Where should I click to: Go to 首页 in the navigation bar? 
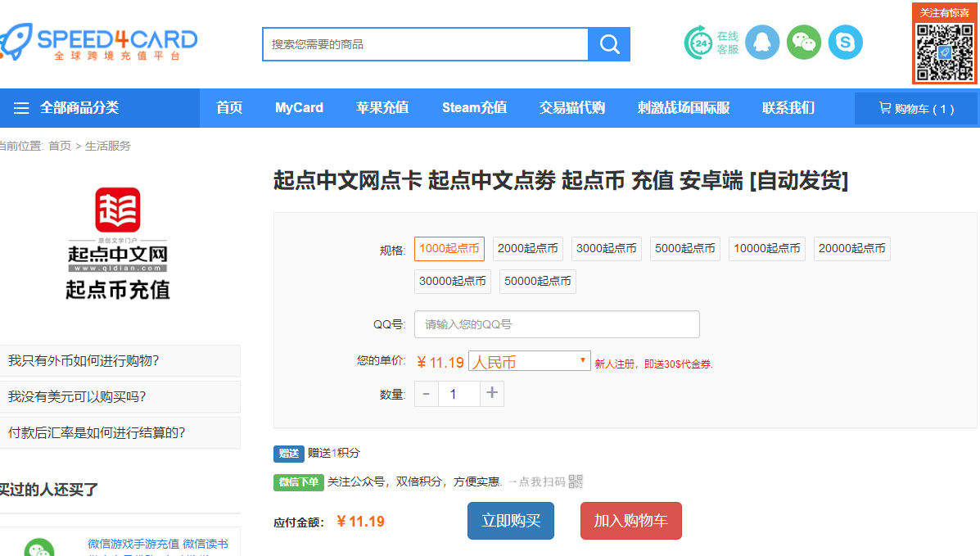(229, 107)
